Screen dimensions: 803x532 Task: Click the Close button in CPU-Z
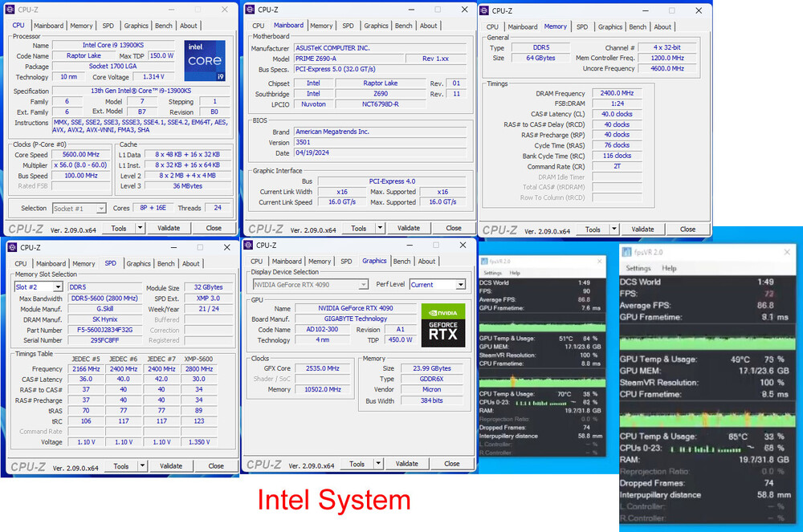pos(213,228)
